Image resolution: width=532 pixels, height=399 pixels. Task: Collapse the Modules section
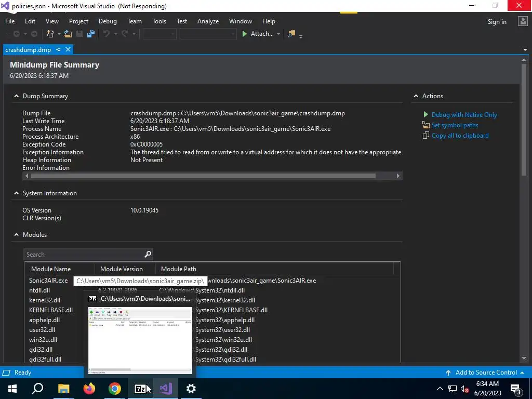[16, 234]
